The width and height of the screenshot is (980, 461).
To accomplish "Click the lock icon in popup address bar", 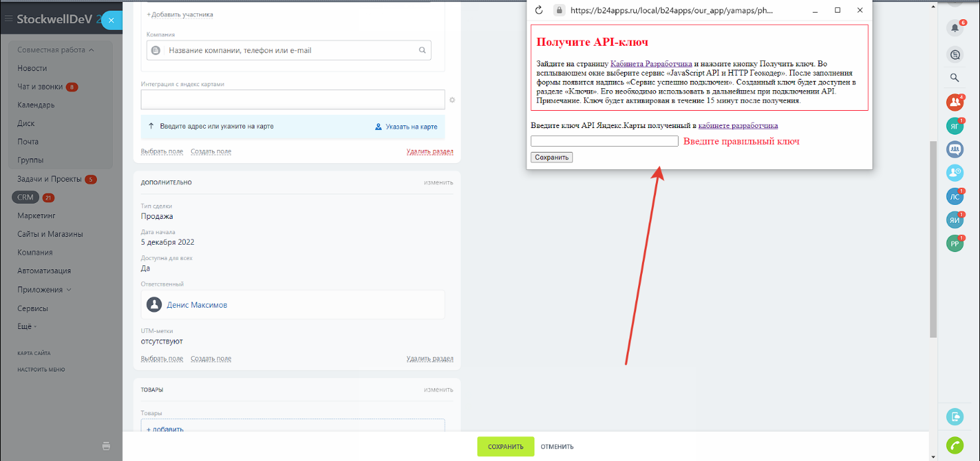I will coord(559,11).
